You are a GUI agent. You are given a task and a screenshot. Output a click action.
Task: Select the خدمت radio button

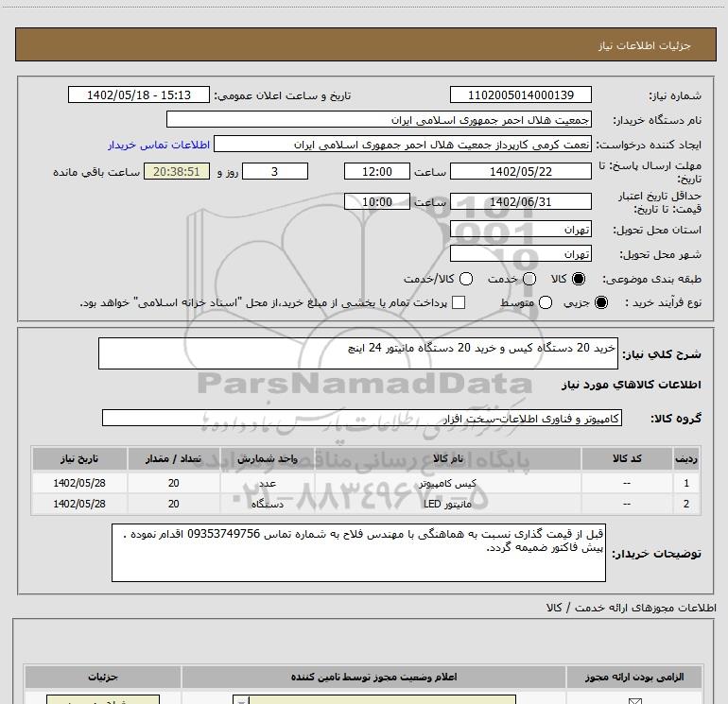click(529, 279)
